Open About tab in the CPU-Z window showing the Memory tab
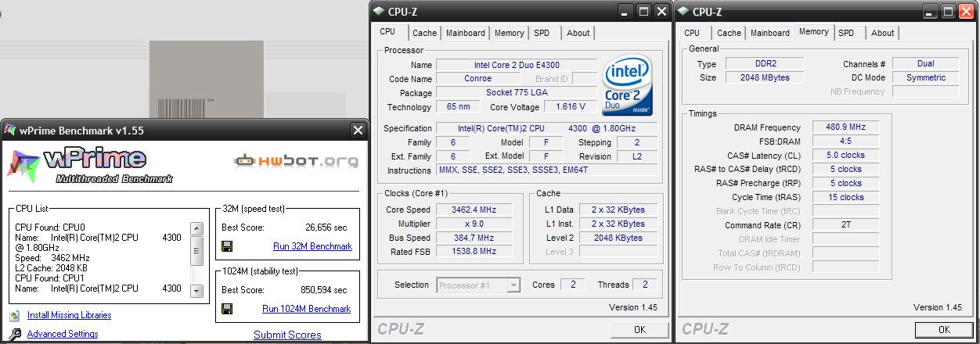The height and width of the screenshot is (344, 980). pos(883,33)
